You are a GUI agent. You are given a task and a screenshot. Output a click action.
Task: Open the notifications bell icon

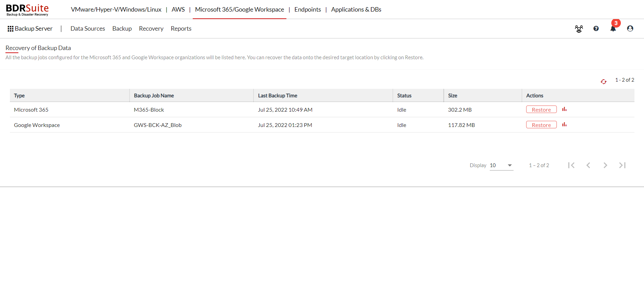pos(613,29)
